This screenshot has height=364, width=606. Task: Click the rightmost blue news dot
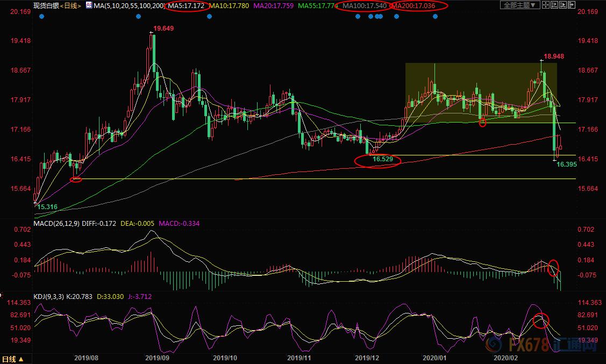(436, 17)
